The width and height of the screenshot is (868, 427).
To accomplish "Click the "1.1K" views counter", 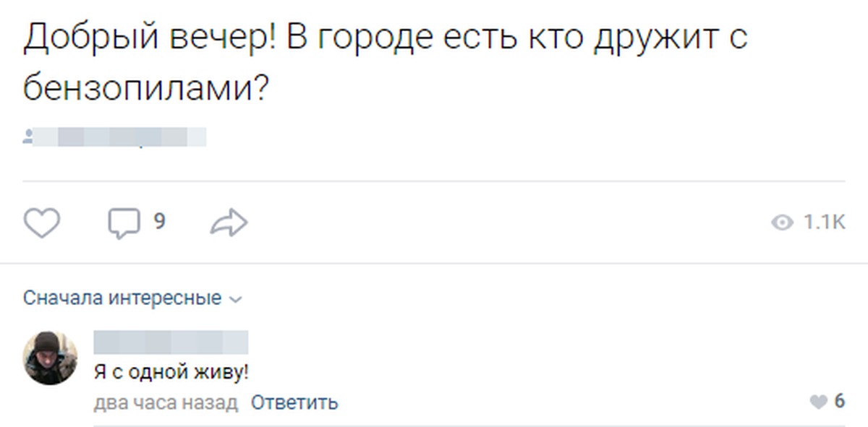I will coord(824,223).
